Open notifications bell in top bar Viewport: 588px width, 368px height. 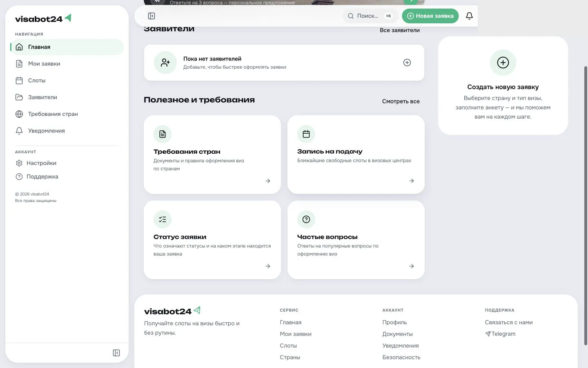click(469, 16)
